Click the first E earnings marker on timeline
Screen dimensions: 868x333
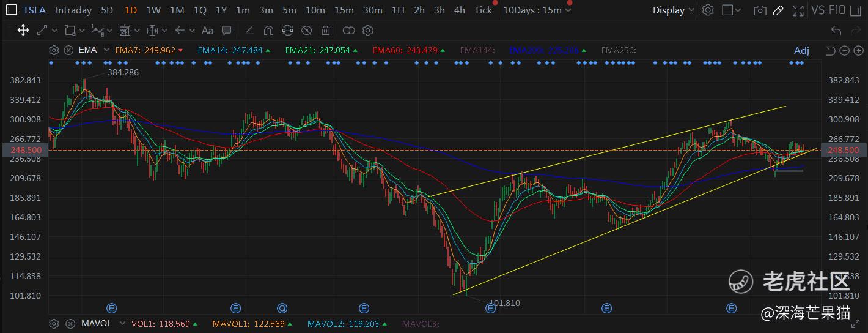click(x=112, y=308)
